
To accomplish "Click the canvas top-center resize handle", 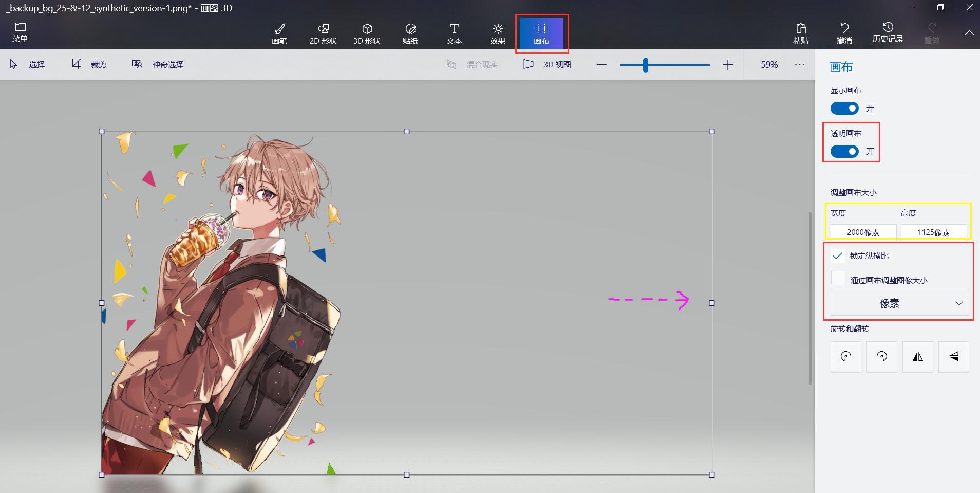I will (407, 132).
